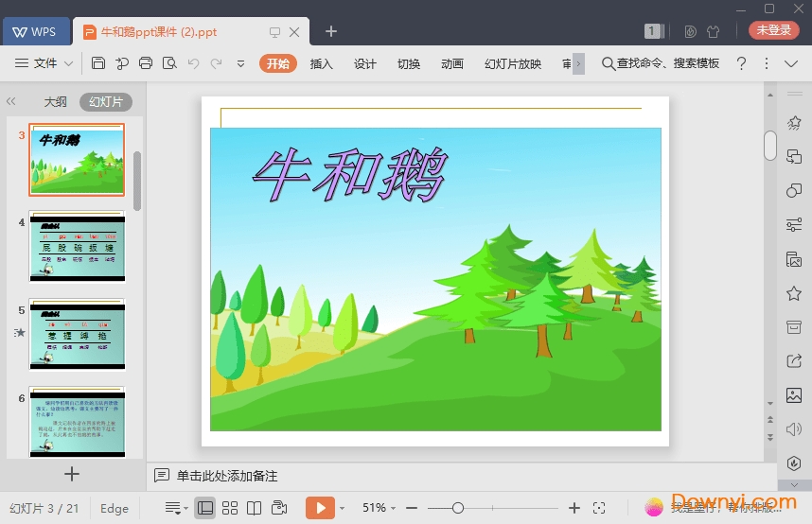Collapse the ribbon with the chevron
812x524 pixels.
pyautogui.click(x=791, y=63)
